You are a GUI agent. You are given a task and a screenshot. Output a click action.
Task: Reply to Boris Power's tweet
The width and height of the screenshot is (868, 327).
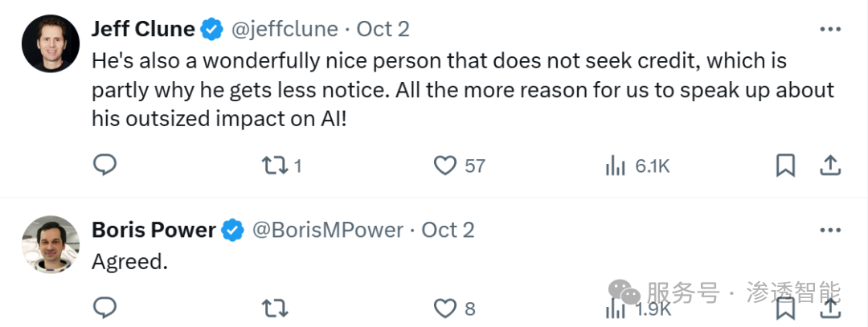105,308
